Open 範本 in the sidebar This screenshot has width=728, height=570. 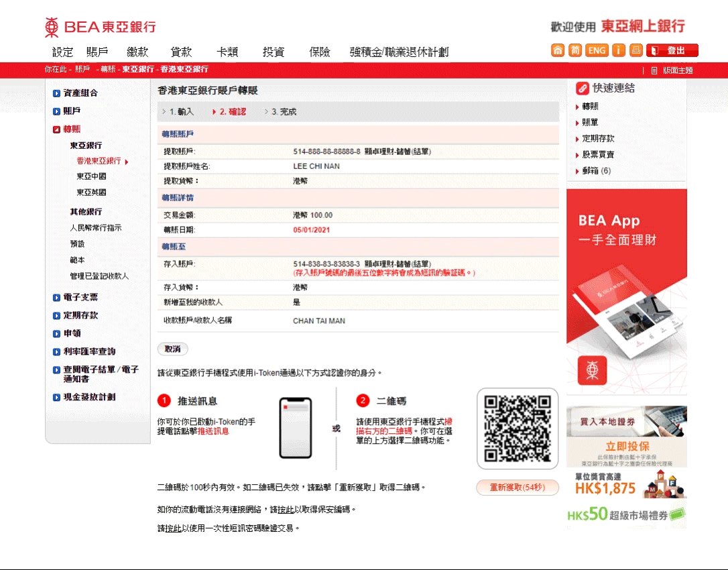77,260
